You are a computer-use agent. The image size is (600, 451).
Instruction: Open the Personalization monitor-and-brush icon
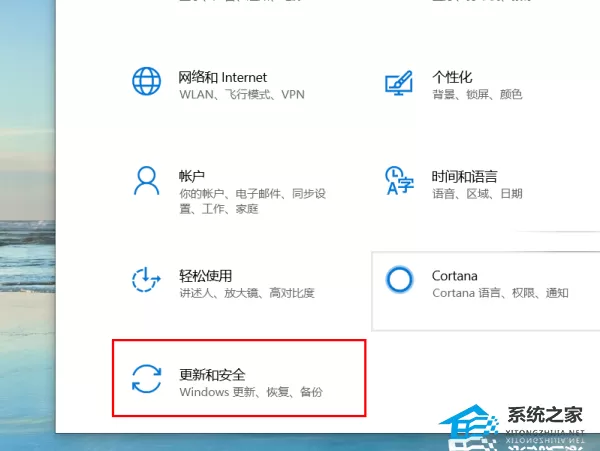coord(399,83)
